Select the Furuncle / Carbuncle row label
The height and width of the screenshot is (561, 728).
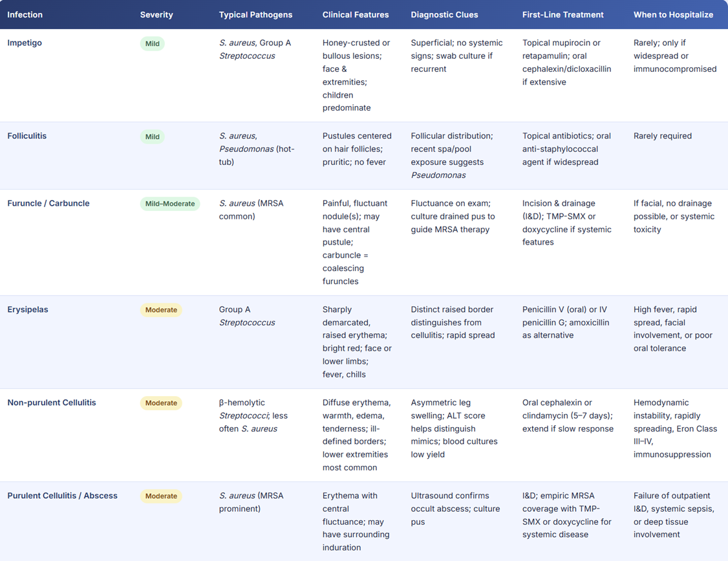[48, 203]
